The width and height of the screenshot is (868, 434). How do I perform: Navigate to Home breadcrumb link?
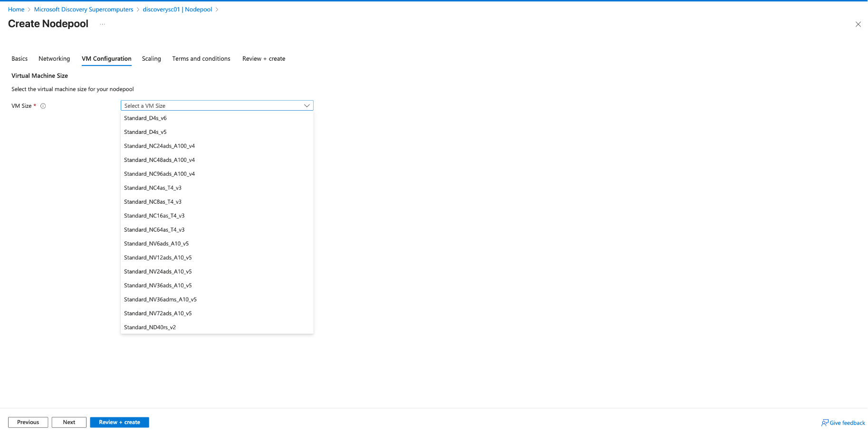click(16, 9)
